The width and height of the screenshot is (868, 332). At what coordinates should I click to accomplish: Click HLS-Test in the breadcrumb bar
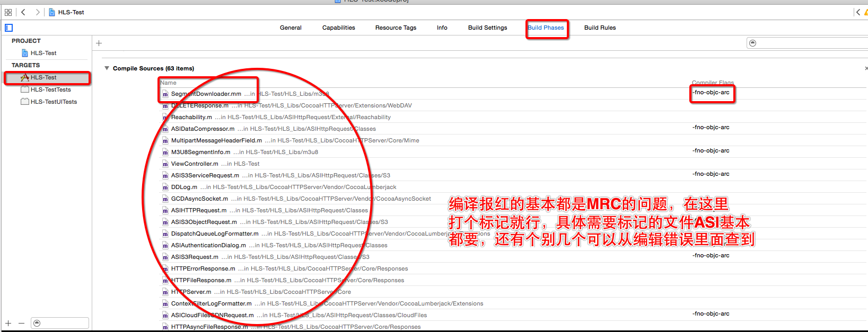coord(71,12)
